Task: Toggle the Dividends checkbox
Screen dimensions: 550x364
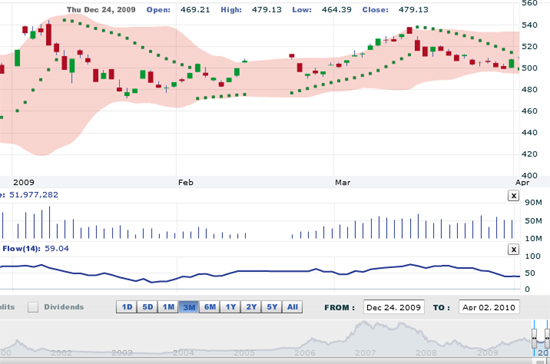Action: [x=33, y=307]
